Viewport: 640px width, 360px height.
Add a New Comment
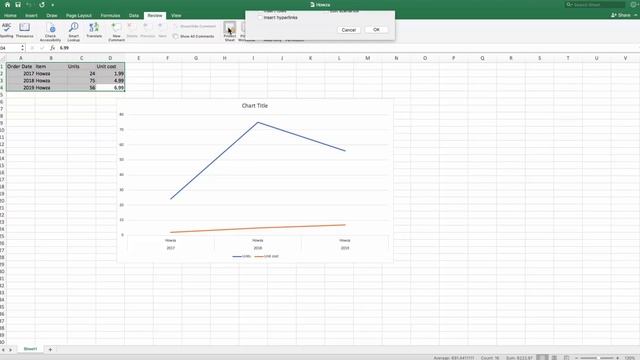(x=116, y=31)
